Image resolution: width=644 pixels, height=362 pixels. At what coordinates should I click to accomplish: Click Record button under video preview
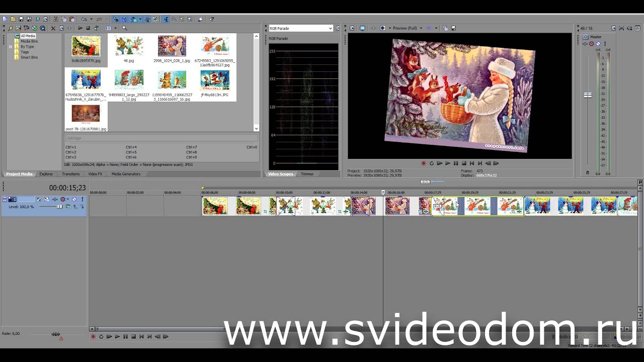[x=424, y=163]
